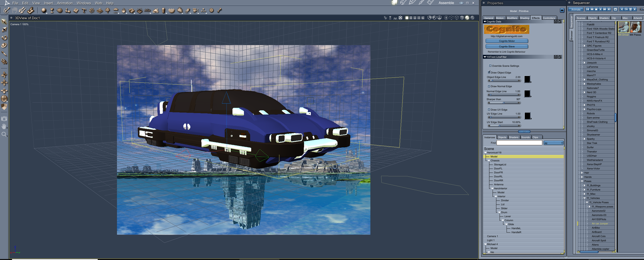Open the Modifiers tab
The width and height of the screenshot is (644, 260).
click(x=512, y=18)
